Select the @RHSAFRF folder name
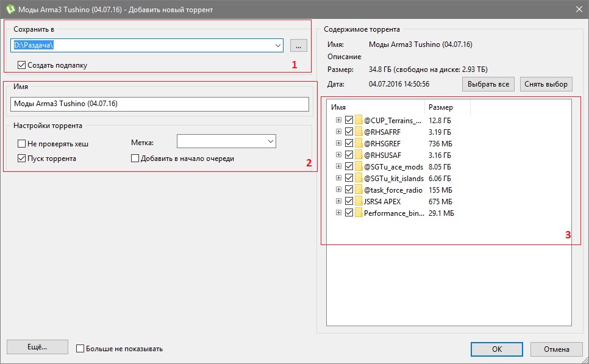 coord(382,132)
